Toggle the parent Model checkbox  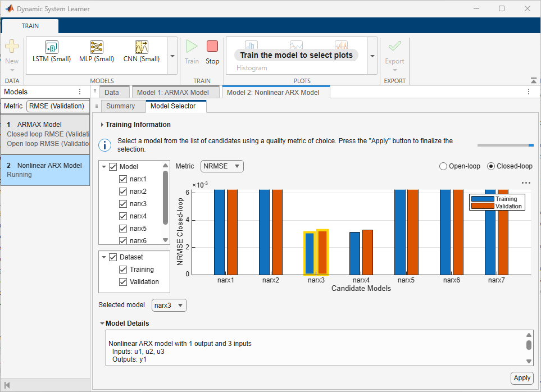click(113, 167)
